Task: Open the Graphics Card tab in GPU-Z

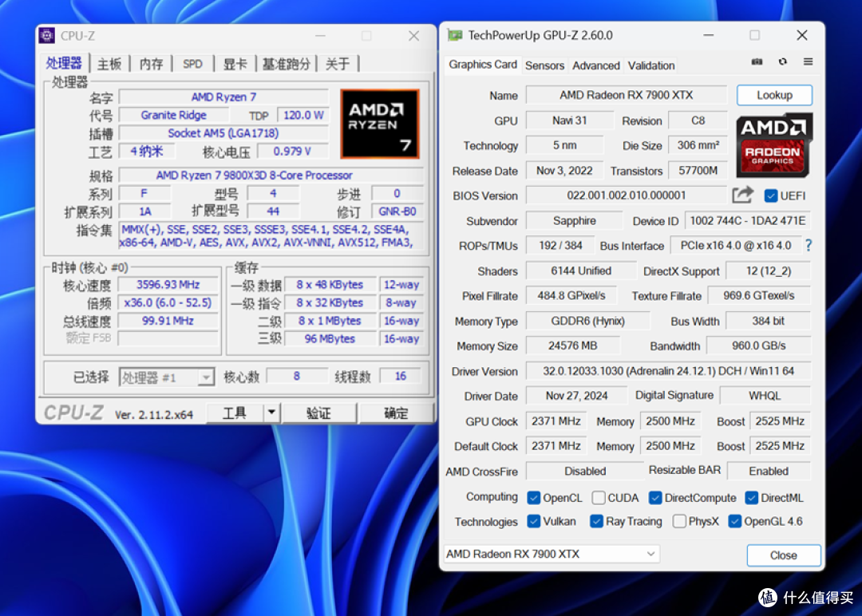Action: click(x=483, y=65)
